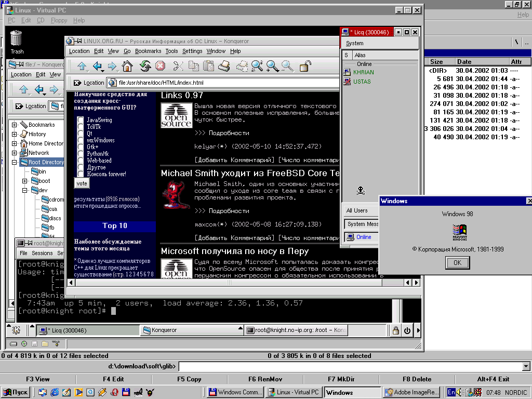Follow the Подробности link under Links 0.97
Image resolution: width=532 pixels, height=399 pixels.
pyautogui.click(x=229, y=133)
